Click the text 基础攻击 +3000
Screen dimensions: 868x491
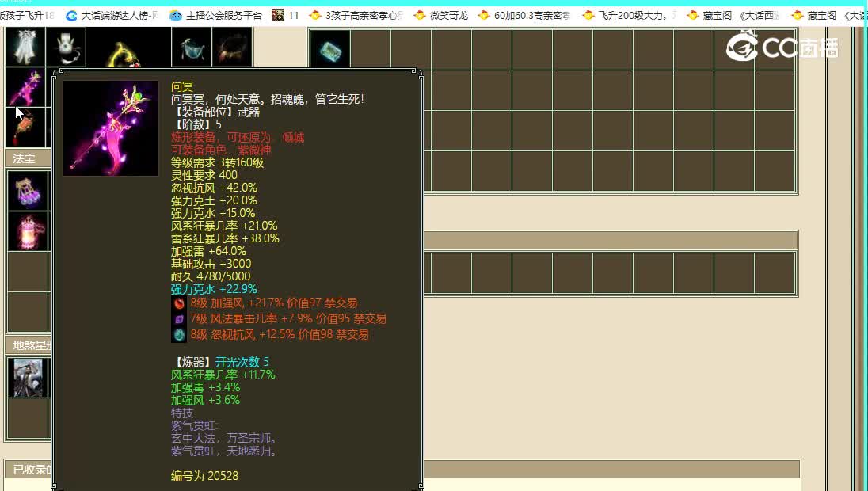[211, 264]
